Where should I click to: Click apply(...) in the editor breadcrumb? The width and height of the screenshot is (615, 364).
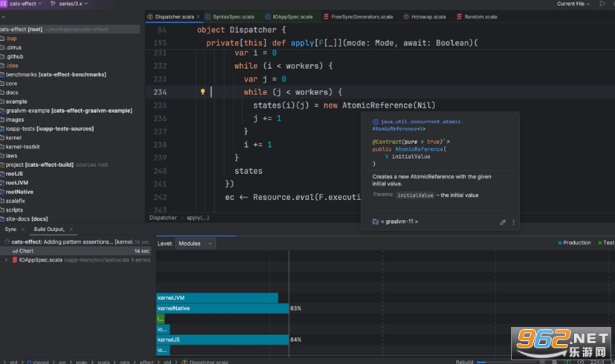click(198, 218)
